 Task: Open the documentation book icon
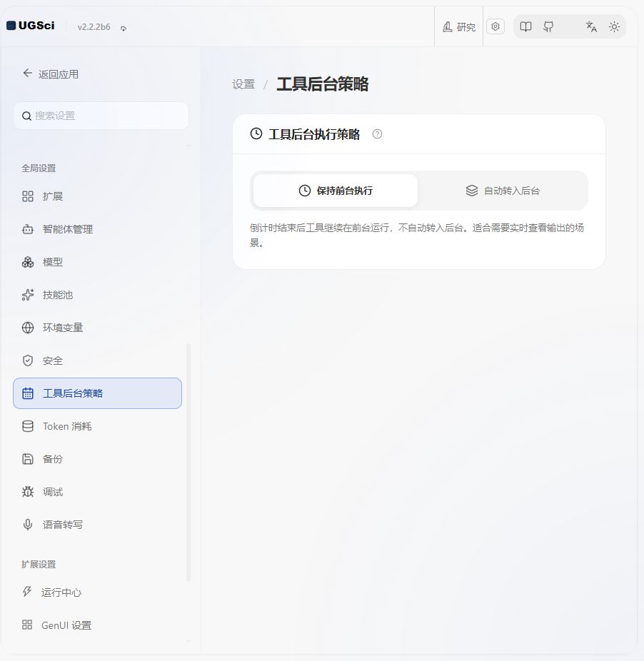point(525,27)
